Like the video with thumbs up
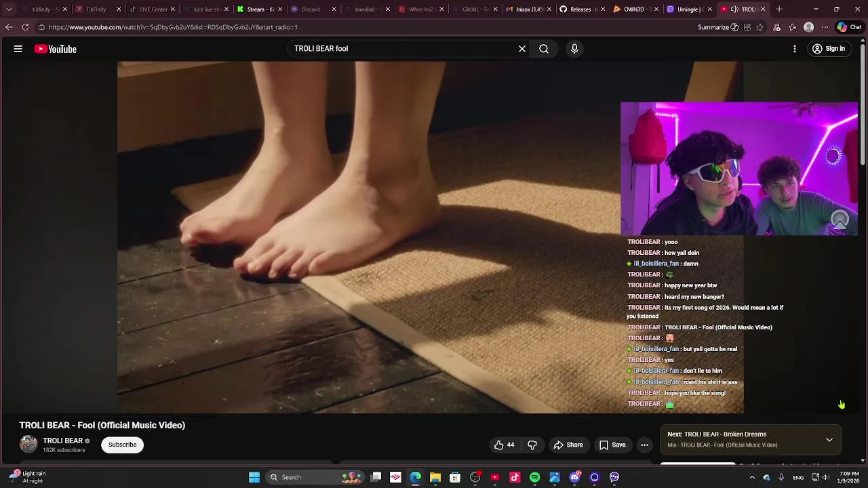 click(504, 445)
